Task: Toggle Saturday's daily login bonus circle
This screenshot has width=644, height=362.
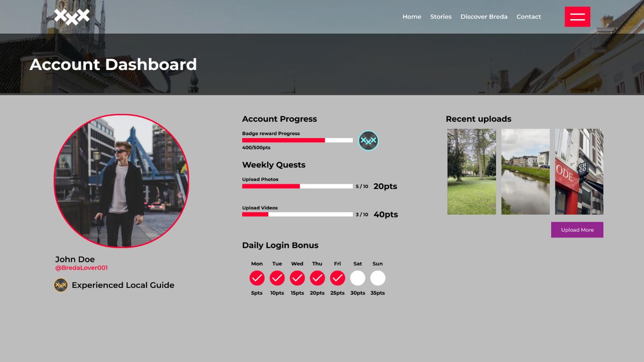Action: tap(357, 278)
